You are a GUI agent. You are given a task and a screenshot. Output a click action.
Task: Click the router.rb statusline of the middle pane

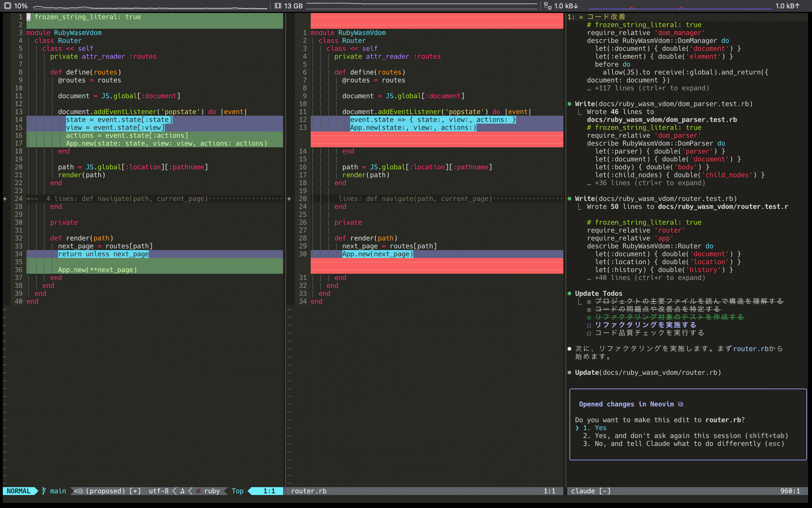425,491
